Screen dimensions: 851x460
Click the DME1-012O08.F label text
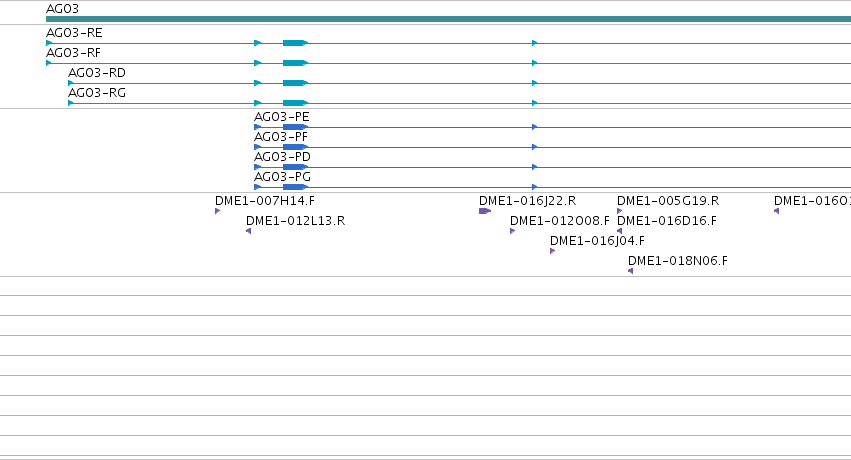[560, 221]
